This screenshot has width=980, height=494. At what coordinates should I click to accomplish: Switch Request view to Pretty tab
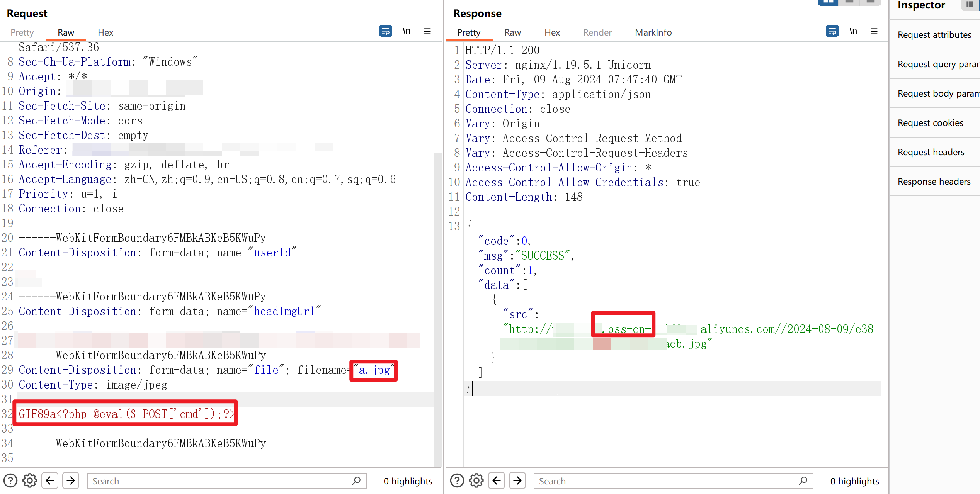(22, 32)
